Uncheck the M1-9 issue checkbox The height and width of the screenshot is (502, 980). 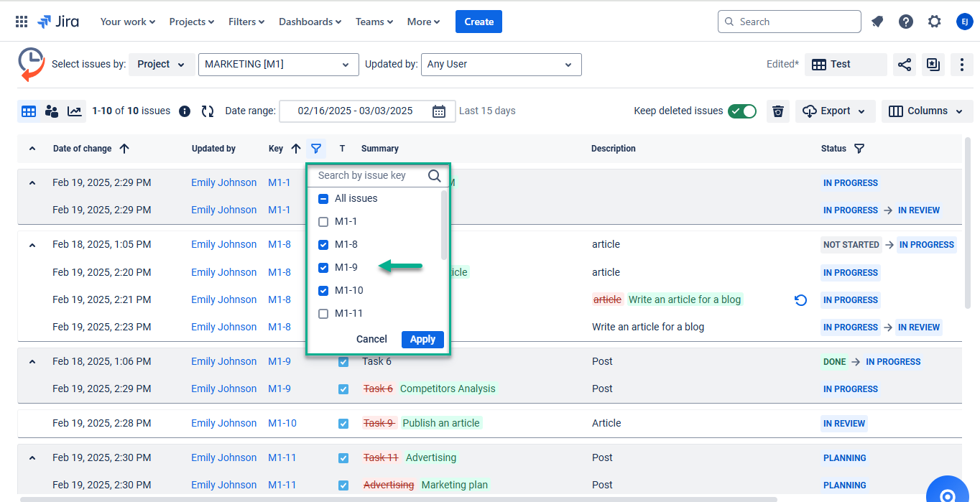323,268
